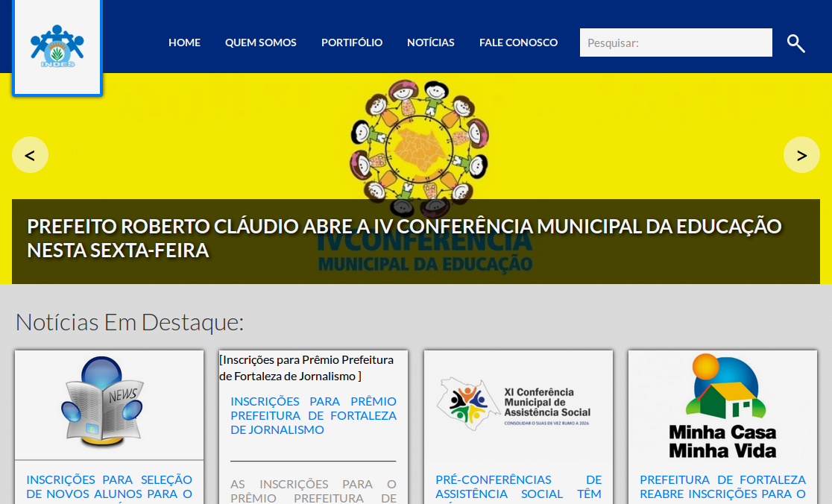Click the INDES logo in the header

click(57, 46)
